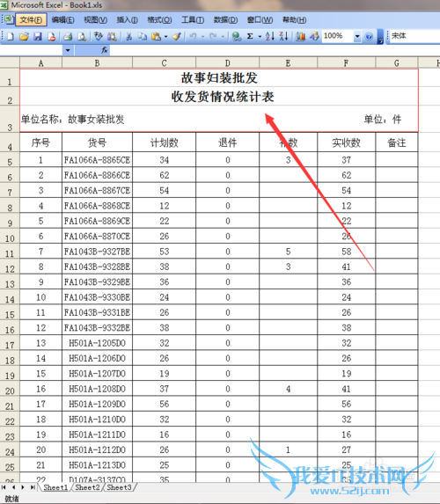Click title cell 收发货情况统计表
440x504 pixels.
tap(223, 97)
